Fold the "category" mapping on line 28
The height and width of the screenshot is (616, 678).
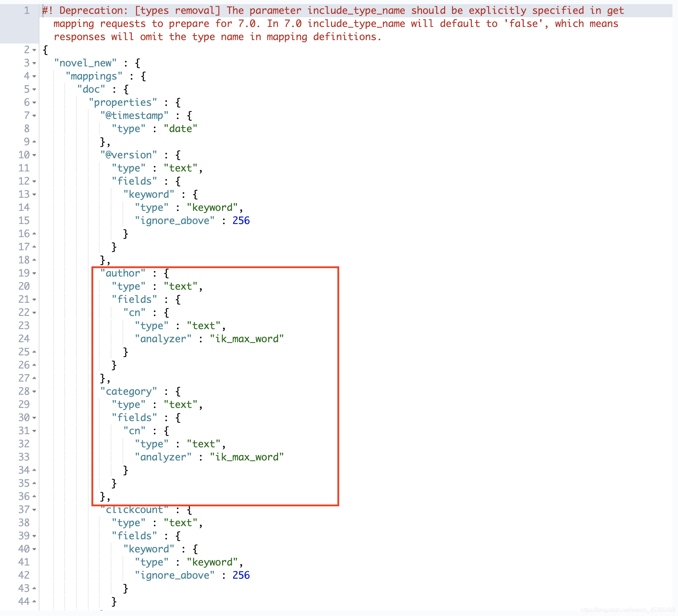(34, 392)
